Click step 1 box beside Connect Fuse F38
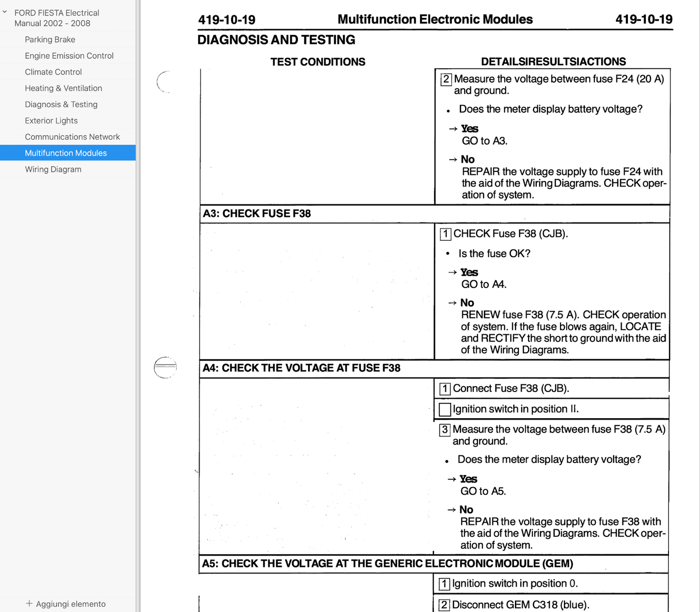 tap(445, 389)
